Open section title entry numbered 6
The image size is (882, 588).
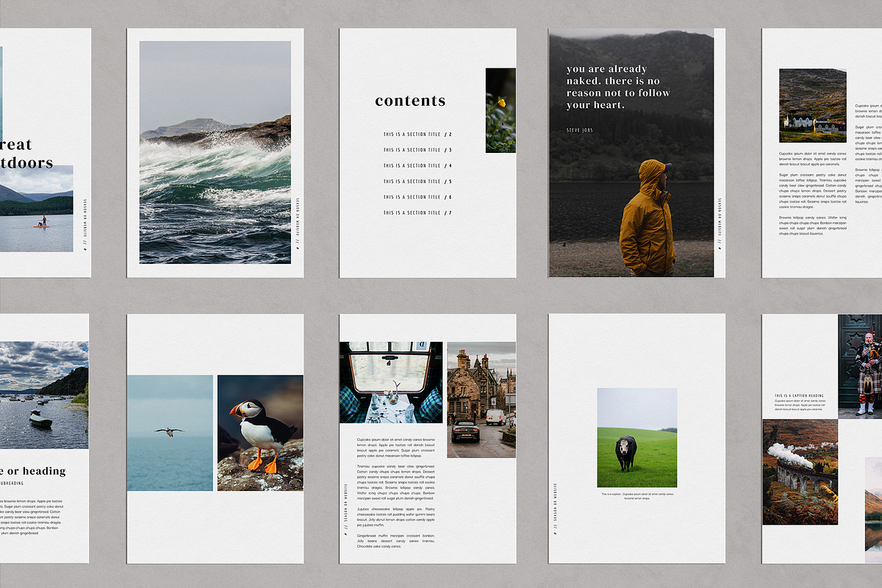coord(417,197)
